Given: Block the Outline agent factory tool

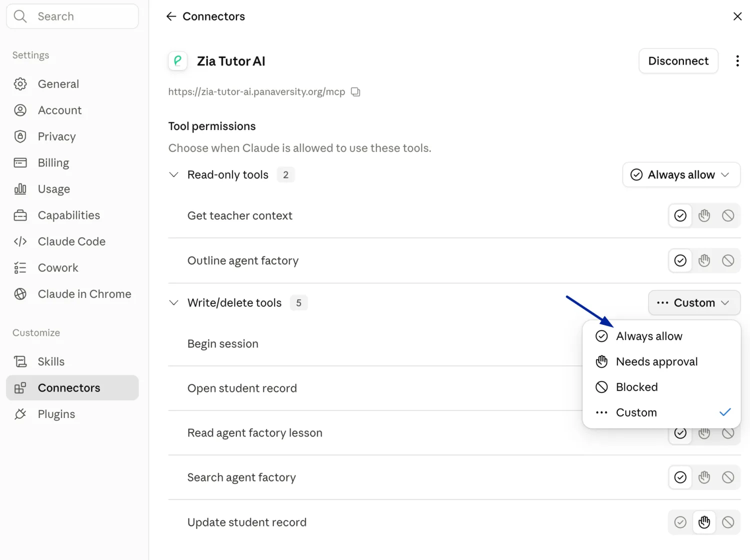Looking at the screenshot, I should click(728, 260).
